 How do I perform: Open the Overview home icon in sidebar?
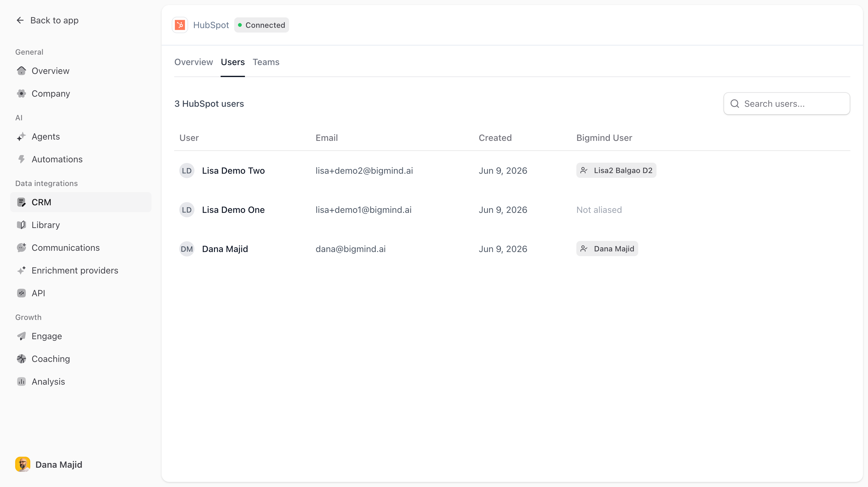pos(21,71)
